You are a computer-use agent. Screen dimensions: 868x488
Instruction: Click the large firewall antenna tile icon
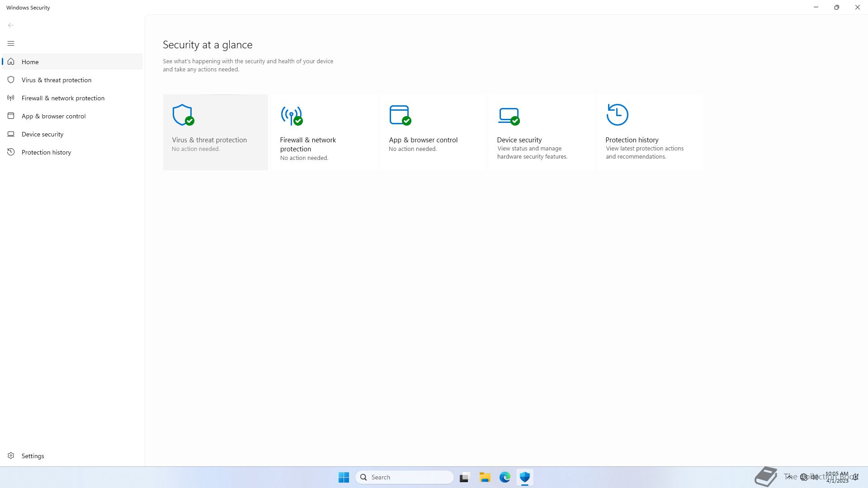click(x=292, y=116)
